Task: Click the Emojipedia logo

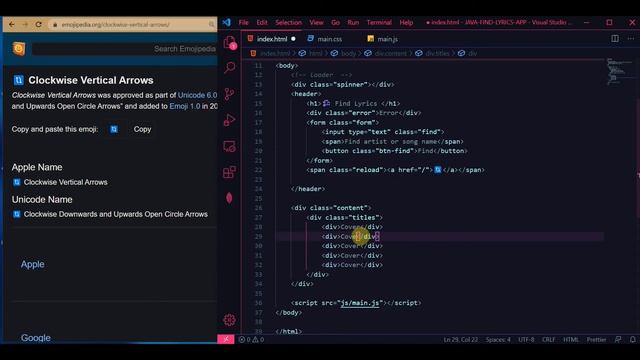Action: (18, 49)
